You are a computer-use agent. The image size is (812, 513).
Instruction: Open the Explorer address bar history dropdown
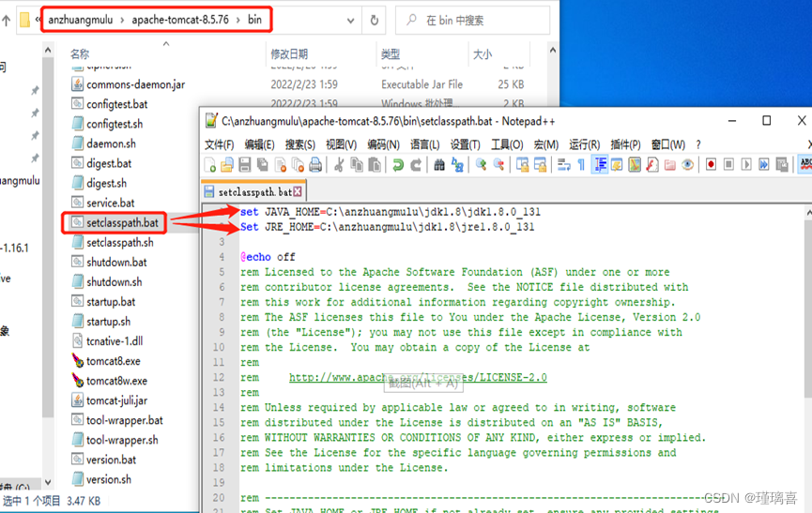(350, 21)
